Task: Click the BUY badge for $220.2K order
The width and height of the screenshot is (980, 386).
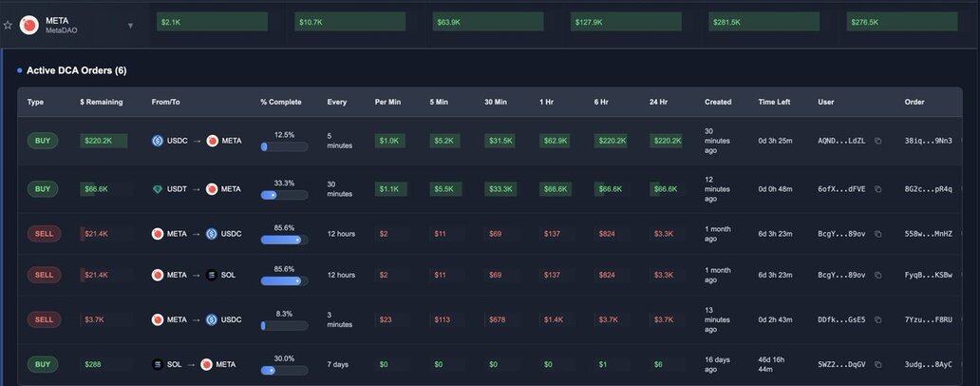Action: click(43, 141)
